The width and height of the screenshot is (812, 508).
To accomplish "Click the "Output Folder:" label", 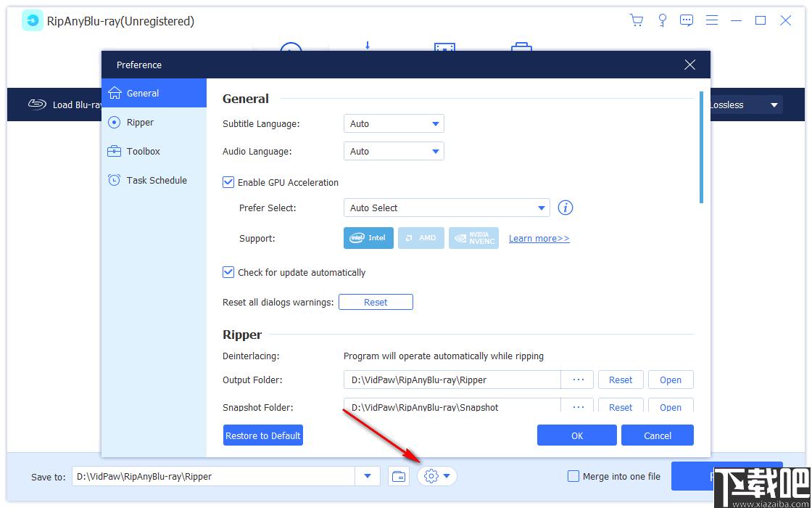I will [253, 380].
